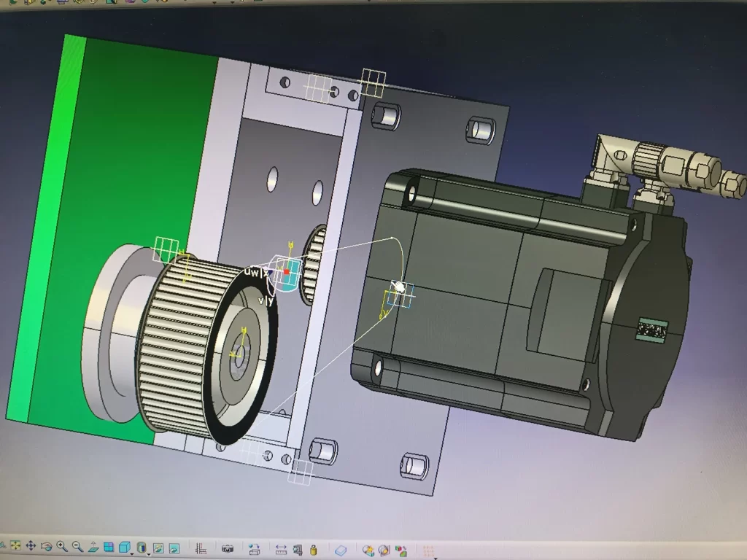Click the Measure Inertia weight icon
This screenshot has width=747, height=560.
(x=313, y=549)
